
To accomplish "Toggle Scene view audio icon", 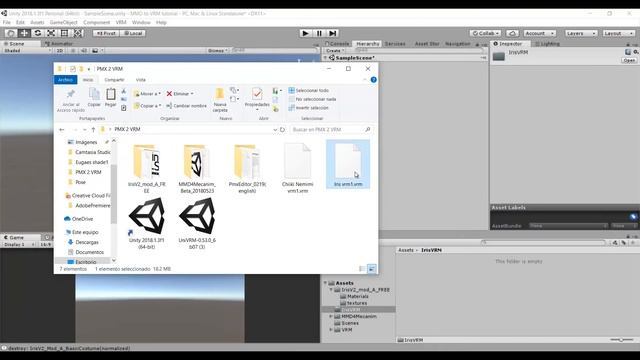I will (x=84, y=50).
